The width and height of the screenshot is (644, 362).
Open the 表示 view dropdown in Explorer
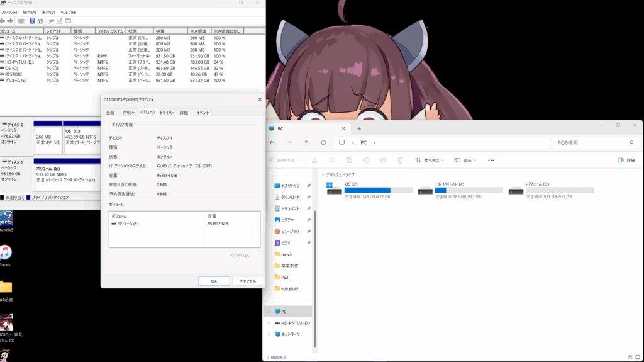pyautogui.click(x=465, y=161)
